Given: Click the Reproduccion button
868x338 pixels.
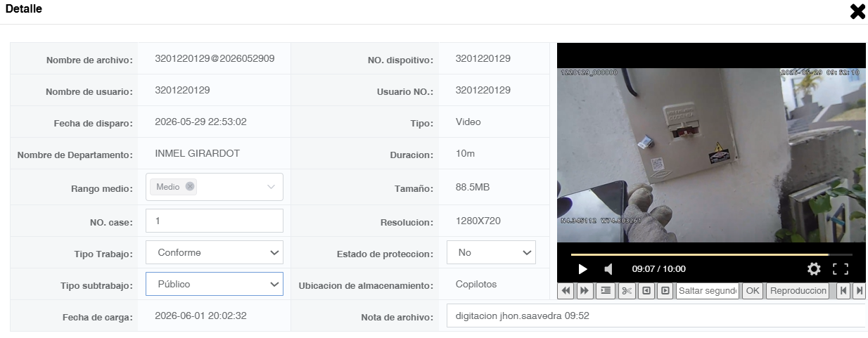Looking at the screenshot, I should (798, 291).
